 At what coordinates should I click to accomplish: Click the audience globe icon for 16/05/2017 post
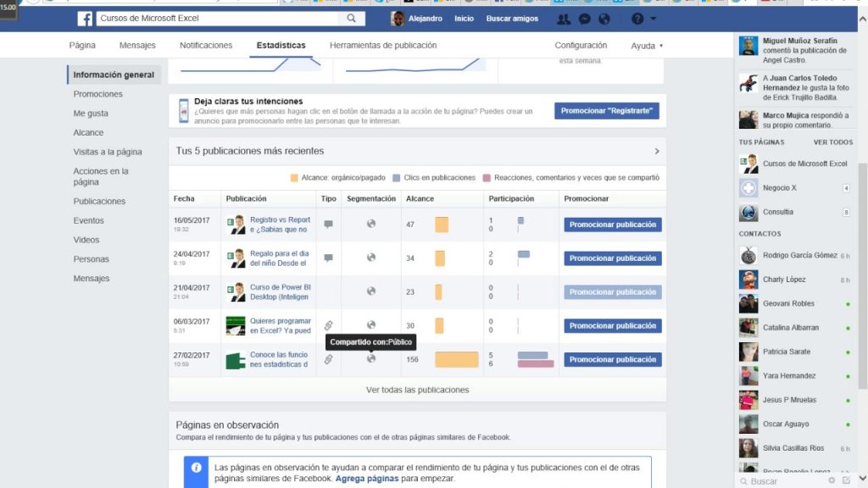tap(370, 225)
